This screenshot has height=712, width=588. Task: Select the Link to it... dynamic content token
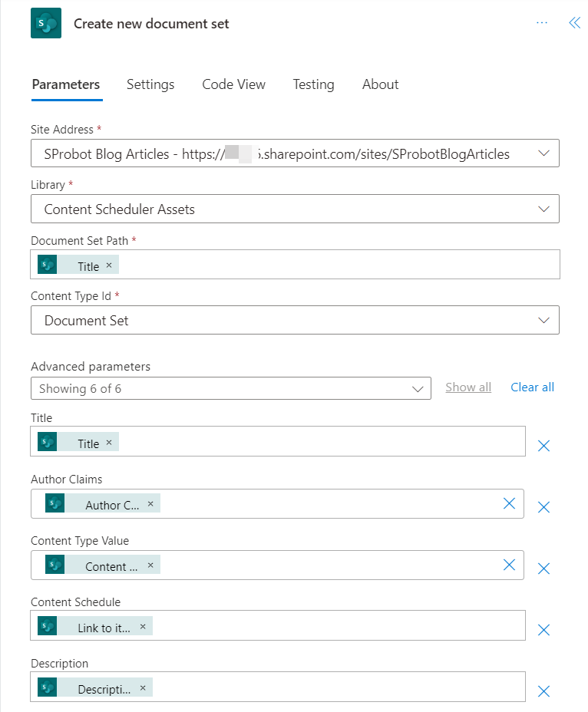pos(95,627)
